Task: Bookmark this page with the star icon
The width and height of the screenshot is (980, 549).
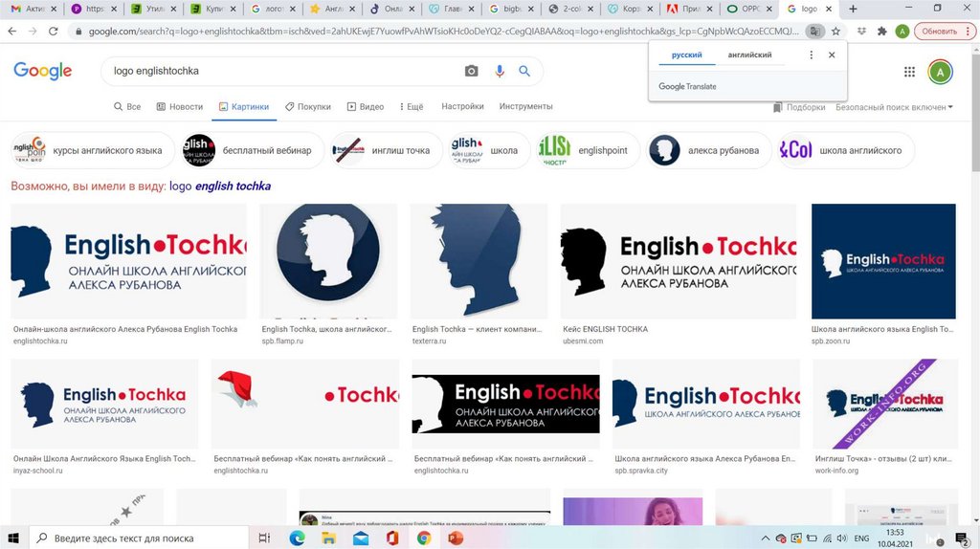Action: (835, 31)
